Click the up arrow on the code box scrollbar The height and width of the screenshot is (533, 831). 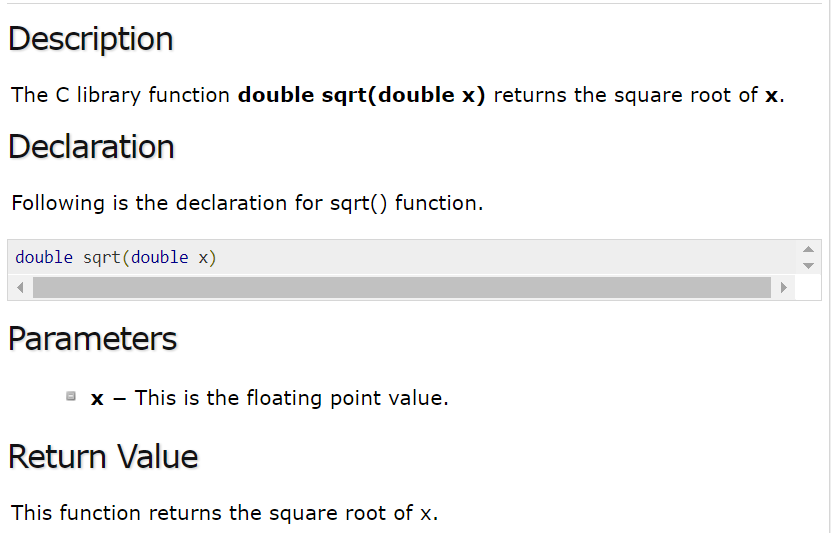coord(808,249)
